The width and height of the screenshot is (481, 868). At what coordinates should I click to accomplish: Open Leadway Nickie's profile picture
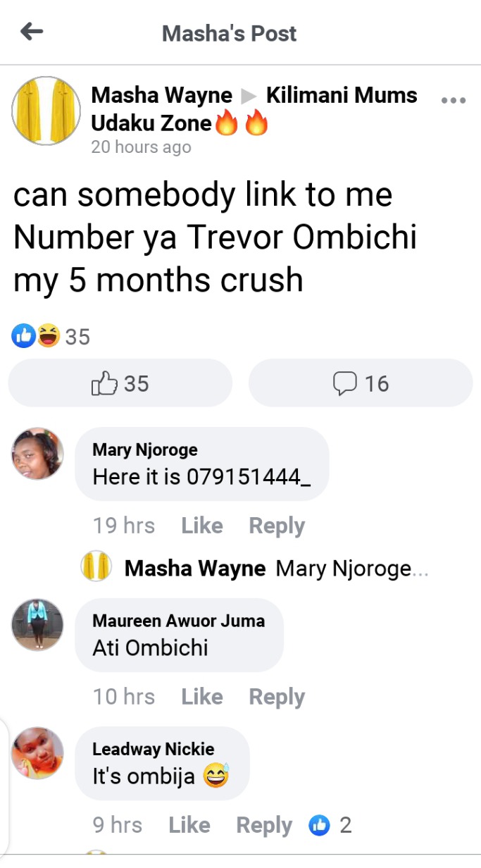click(37, 753)
